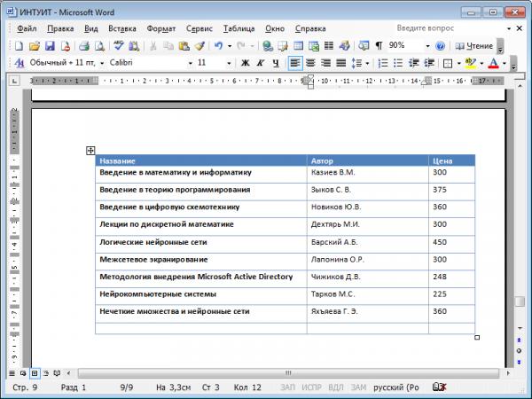Open highlight color dropdown arrow

tap(481, 64)
